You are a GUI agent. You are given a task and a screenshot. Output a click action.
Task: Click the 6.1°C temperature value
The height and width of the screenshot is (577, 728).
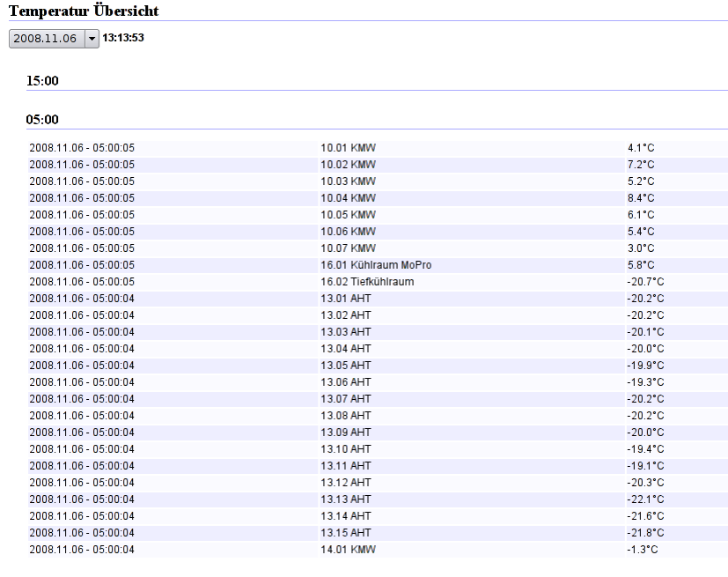point(641,215)
